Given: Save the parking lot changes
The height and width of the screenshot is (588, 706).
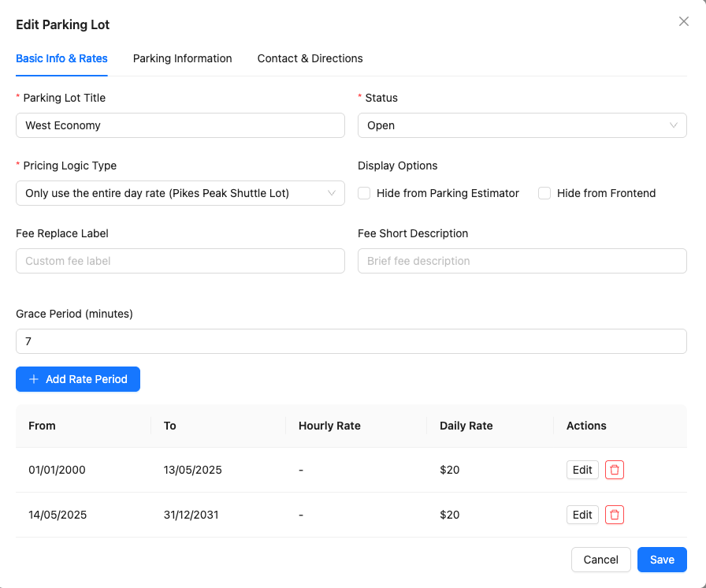Looking at the screenshot, I should click(x=662, y=560).
